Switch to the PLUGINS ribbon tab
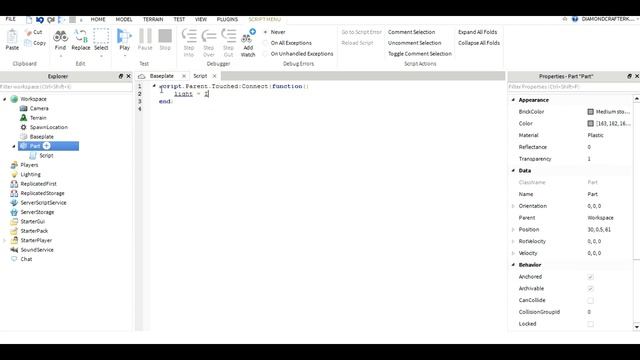640x360 pixels. [x=227, y=19]
